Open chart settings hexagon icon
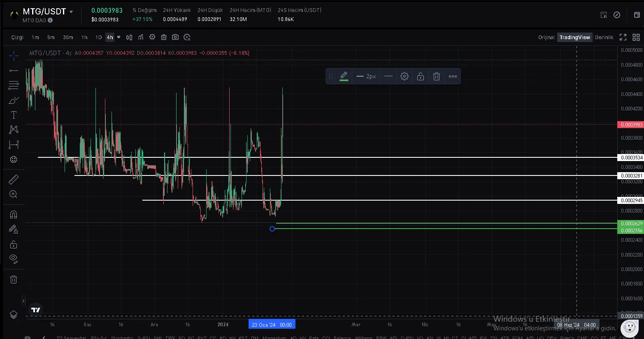The width and height of the screenshot is (644, 339). pyautogui.click(x=152, y=37)
